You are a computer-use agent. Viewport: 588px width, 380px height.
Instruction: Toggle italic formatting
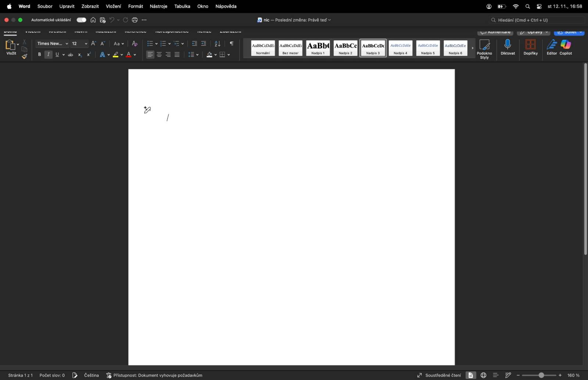(x=48, y=54)
